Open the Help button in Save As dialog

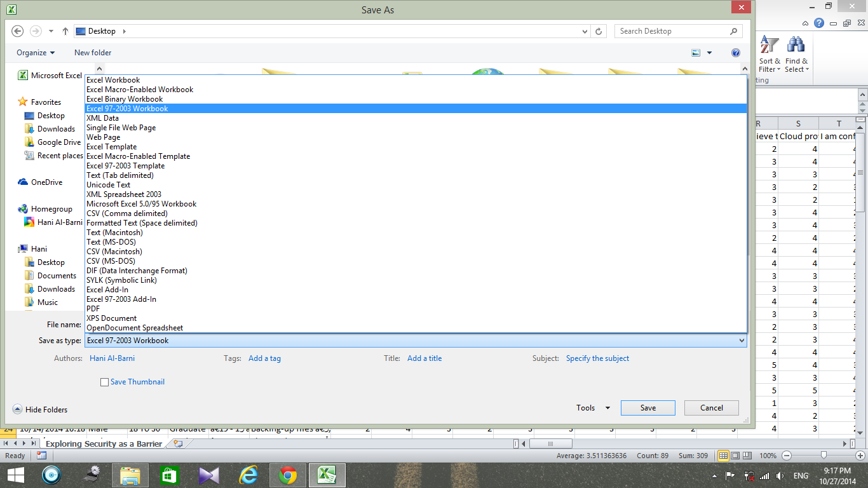736,53
